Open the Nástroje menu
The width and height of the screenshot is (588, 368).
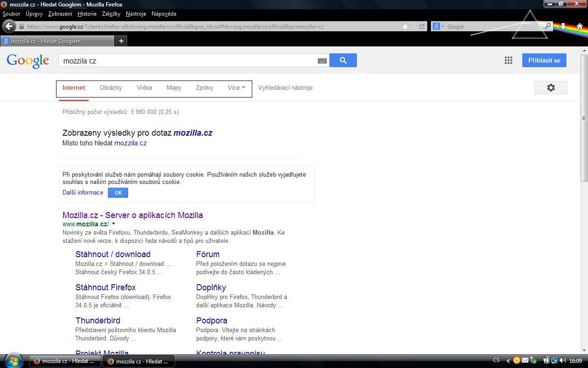click(x=136, y=14)
